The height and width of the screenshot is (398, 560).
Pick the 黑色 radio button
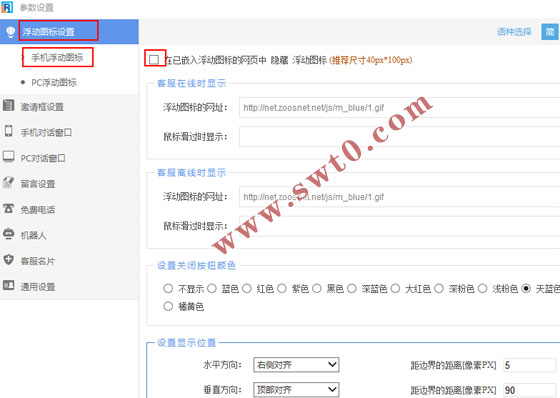click(x=317, y=288)
